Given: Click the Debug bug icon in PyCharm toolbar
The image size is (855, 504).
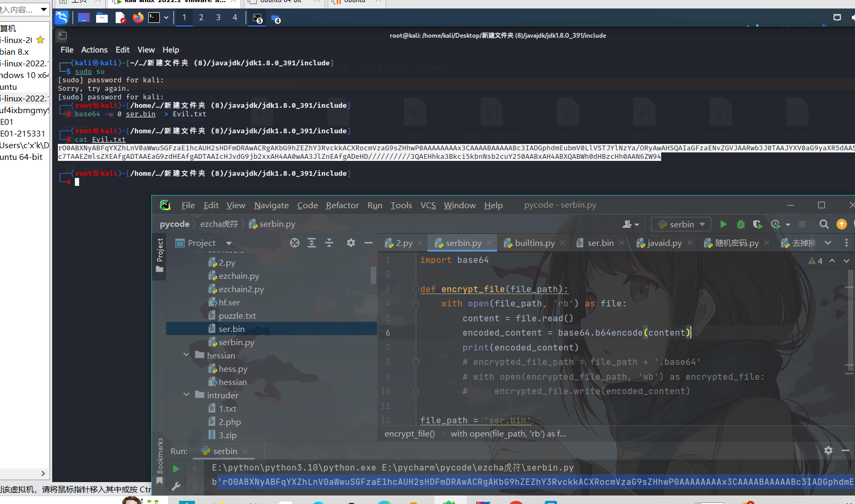Looking at the screenshot, I should 741,224.
